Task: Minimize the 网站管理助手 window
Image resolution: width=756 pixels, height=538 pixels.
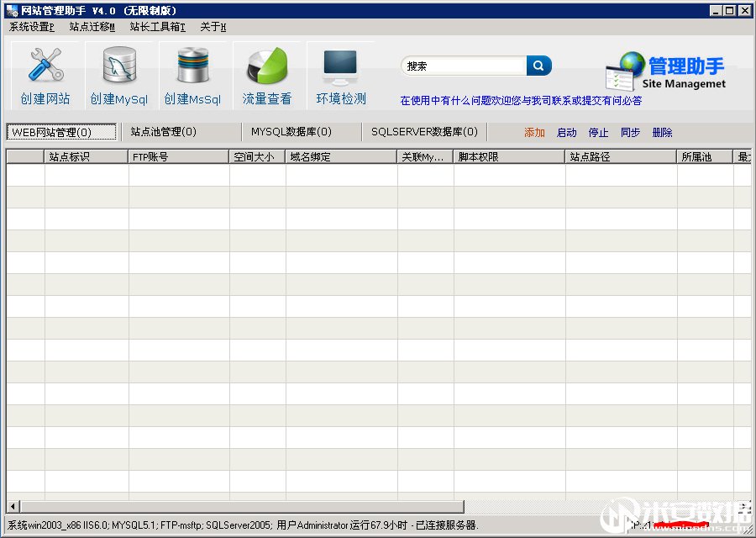Action: 716,10
